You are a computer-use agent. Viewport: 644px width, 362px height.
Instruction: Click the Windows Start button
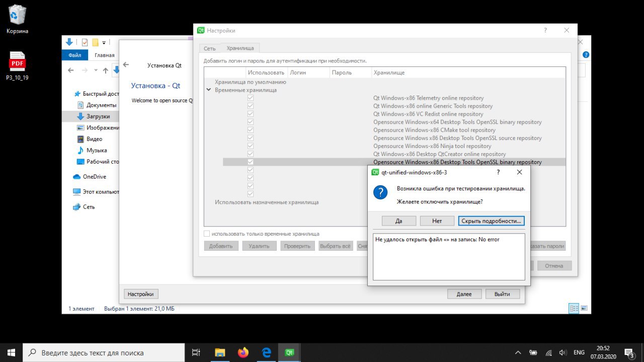(x=11, y=352)
